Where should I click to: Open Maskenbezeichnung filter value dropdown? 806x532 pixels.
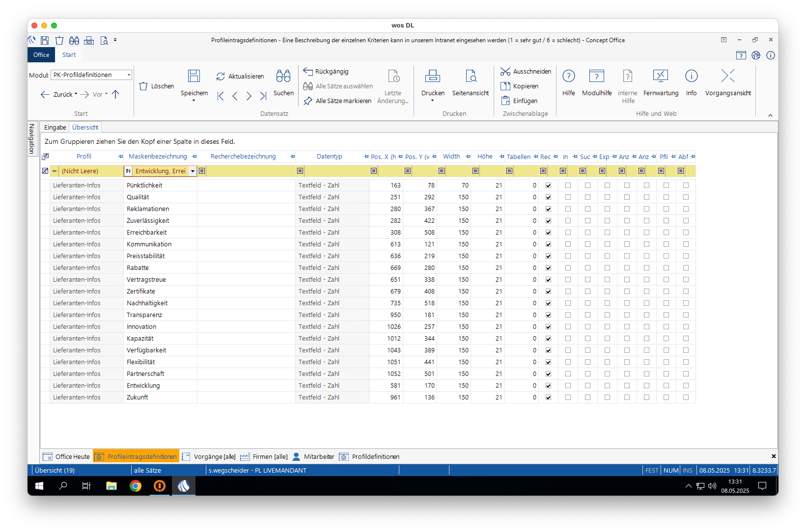(193, 171)
